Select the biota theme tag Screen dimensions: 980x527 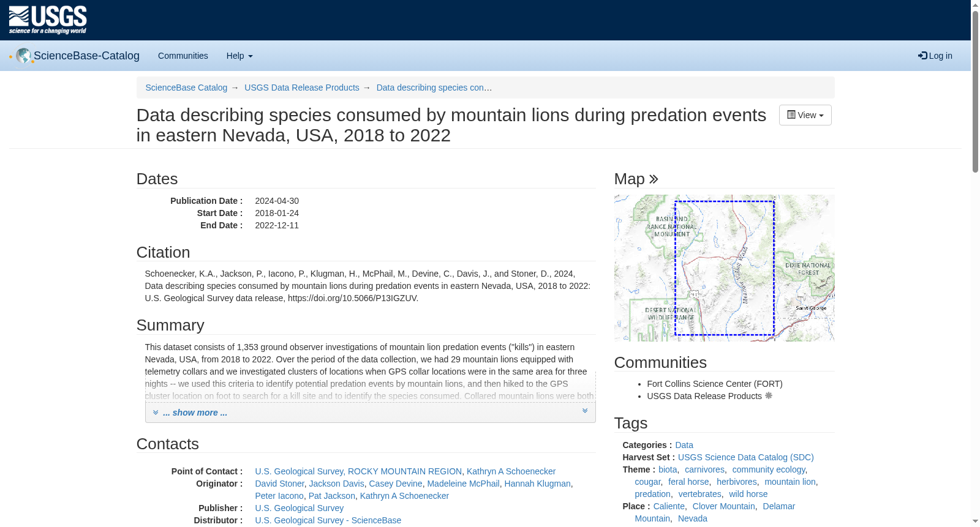668,469
